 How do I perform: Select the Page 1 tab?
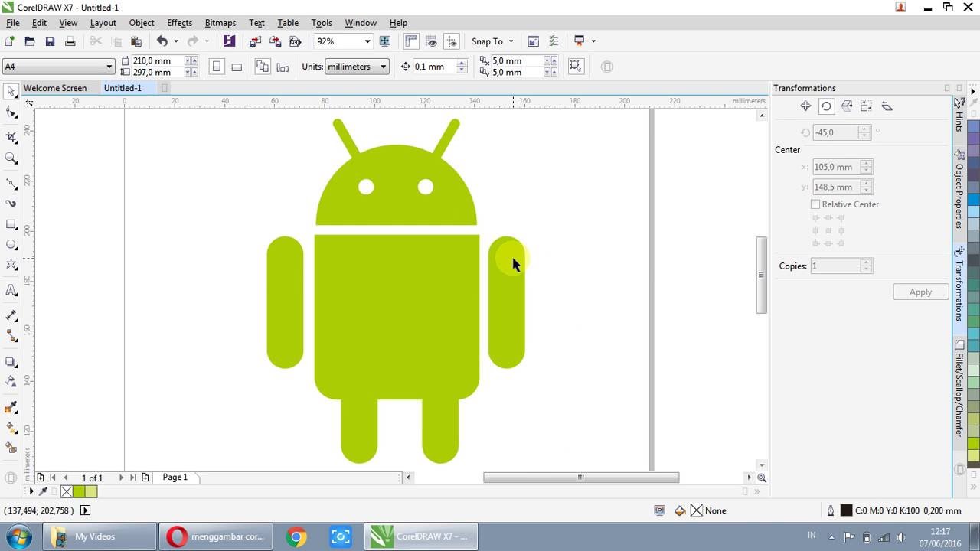click(175, 477)
